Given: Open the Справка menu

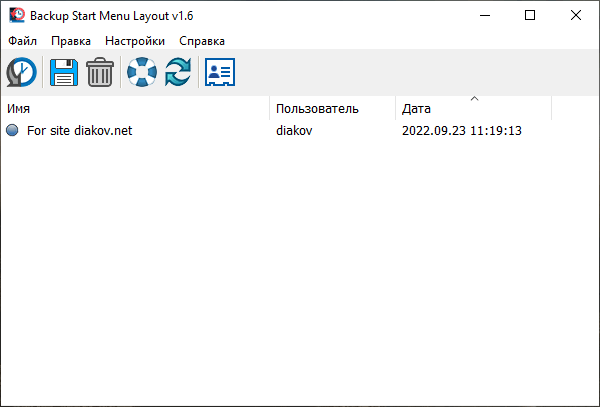Looking at the screenshot, I should [x=202, y=41].
